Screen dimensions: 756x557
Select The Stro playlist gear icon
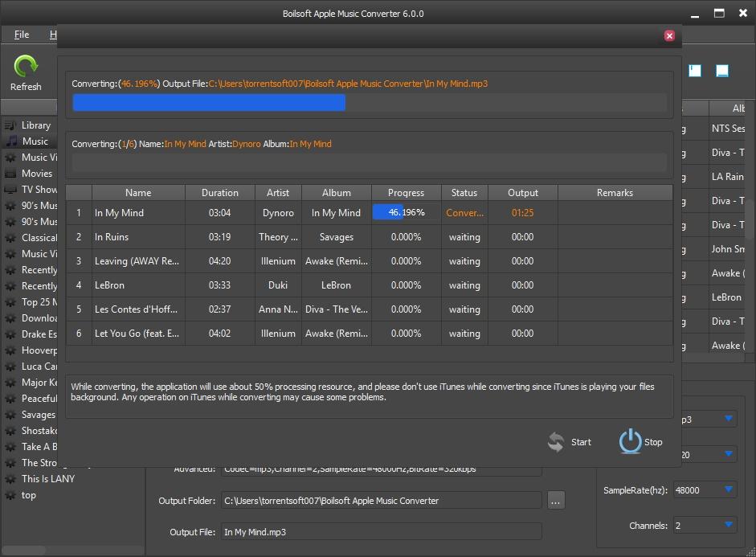tap(10, 463)
